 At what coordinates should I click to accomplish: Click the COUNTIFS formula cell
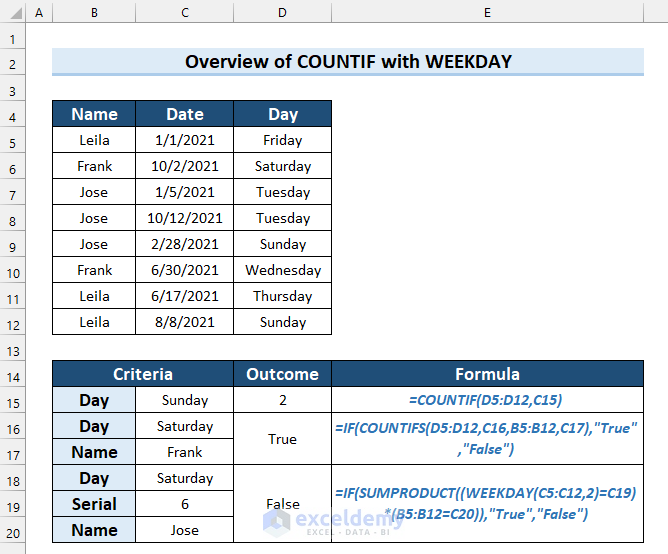(487, 439)
